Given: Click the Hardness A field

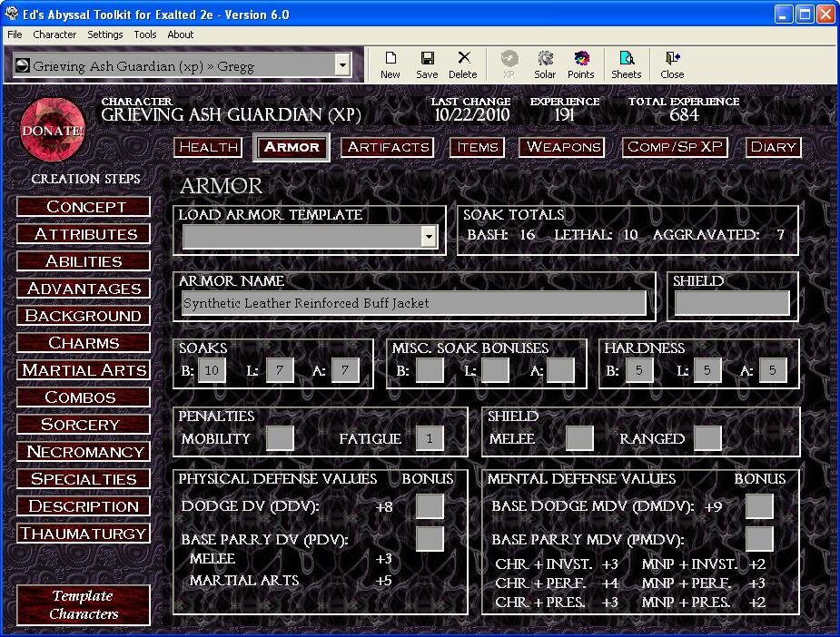Looking at the screenshot, I should (x=773, y=370).
